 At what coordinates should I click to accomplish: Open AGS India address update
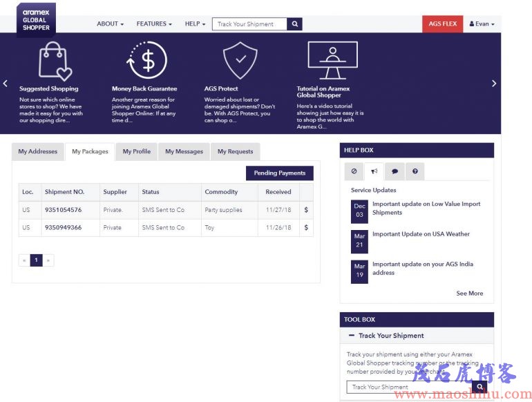tap(422, 268)
